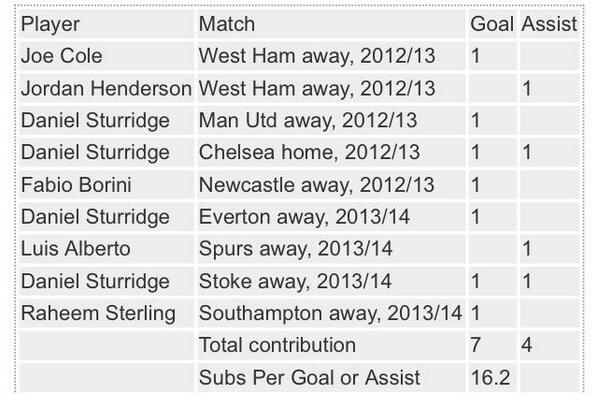Select the total goals value 7

click(x=492, y=346)
